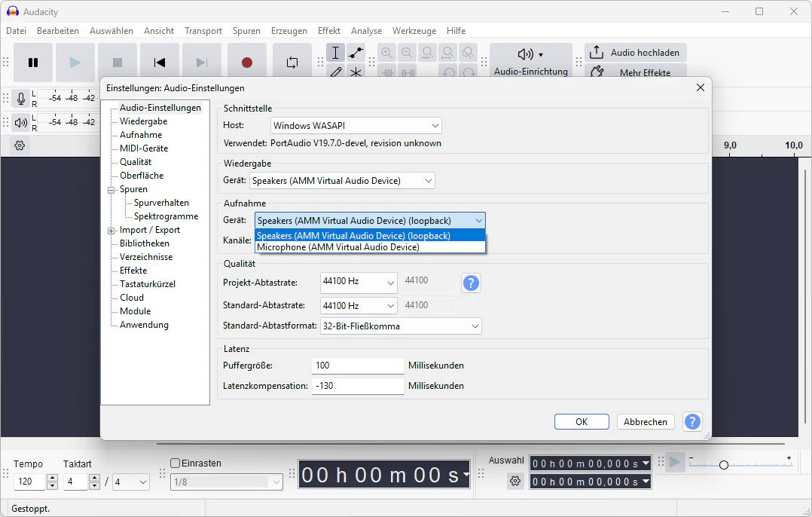Select Wiedergabe in settings tree
This screenshot has height=517, width=812.
[x=143, y=121]
